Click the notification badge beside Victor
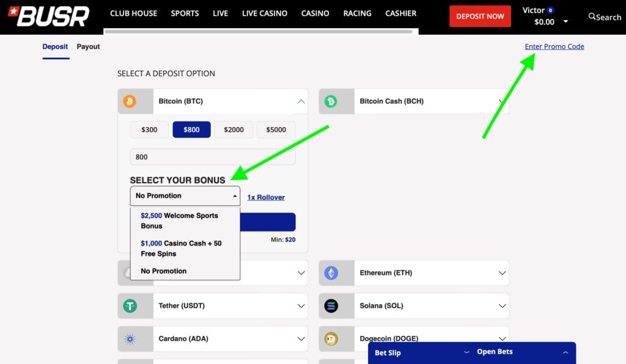Viewport: 626px width, 364px height. tap(551, 10)
